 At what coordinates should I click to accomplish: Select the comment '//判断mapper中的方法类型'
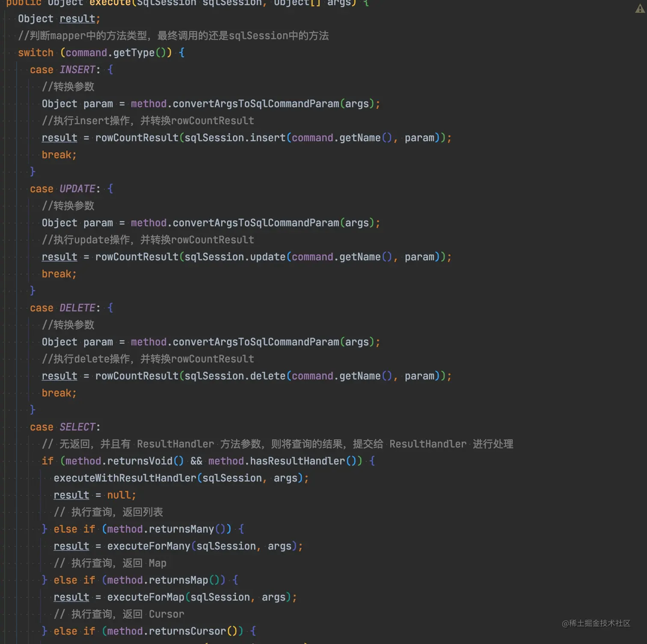tap(83, 36)
